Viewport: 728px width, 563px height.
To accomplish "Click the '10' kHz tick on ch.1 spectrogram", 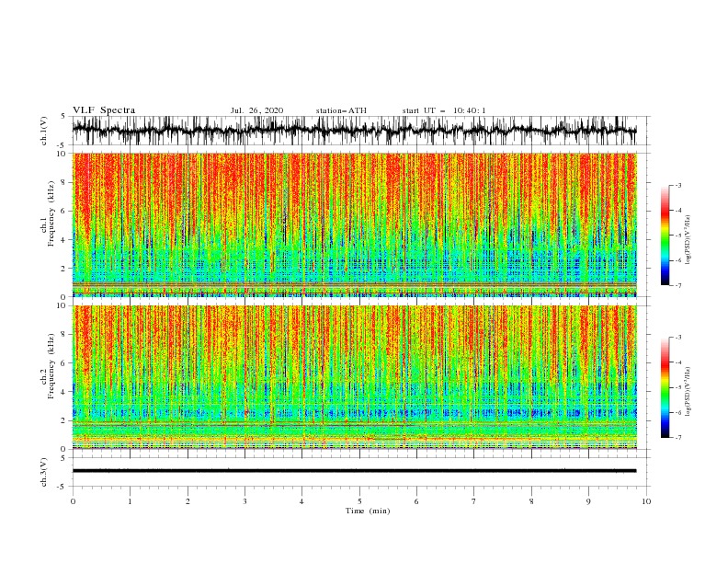I will pyautogui.click(x=63, y=154).
